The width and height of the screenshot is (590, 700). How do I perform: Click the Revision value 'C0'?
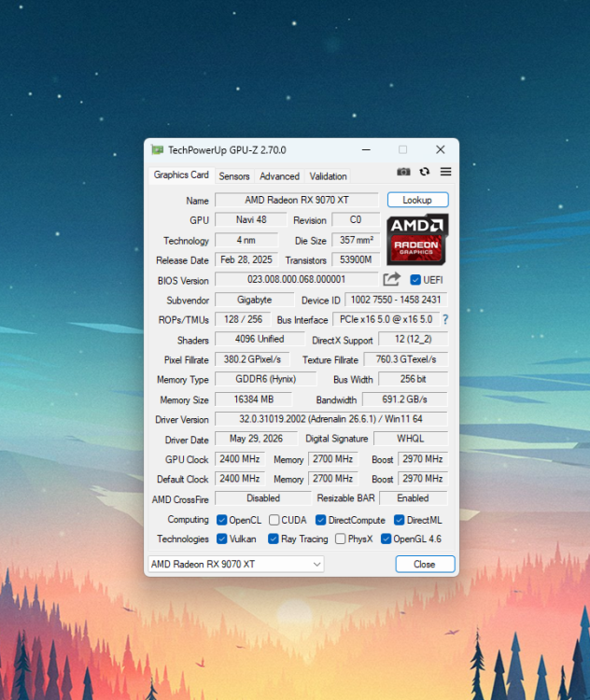coord(356,219)
